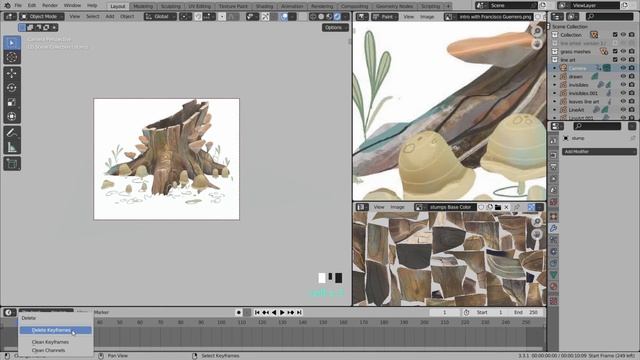The height and width of the screenshot is (360, 640).
Task: Disable render camera icon for LineArt object
Action: 631,109
